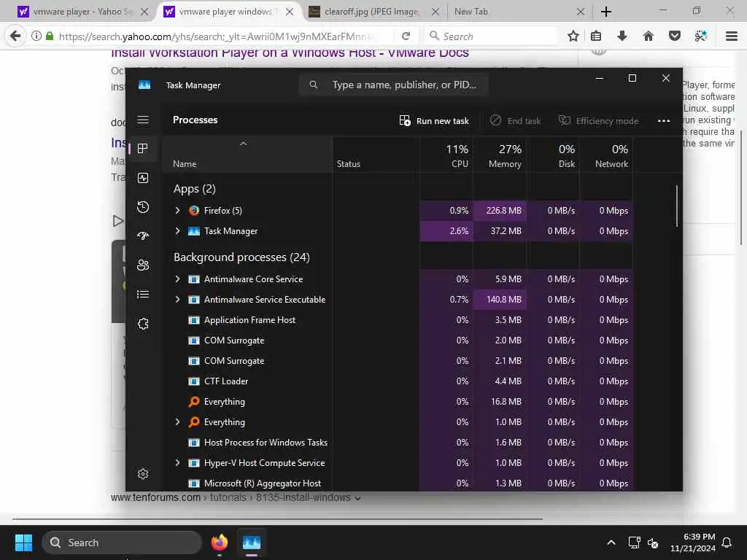747x560 pixels.
Task: Select Host Process for Windows Tasks row
Action: [x=398, y=443]
